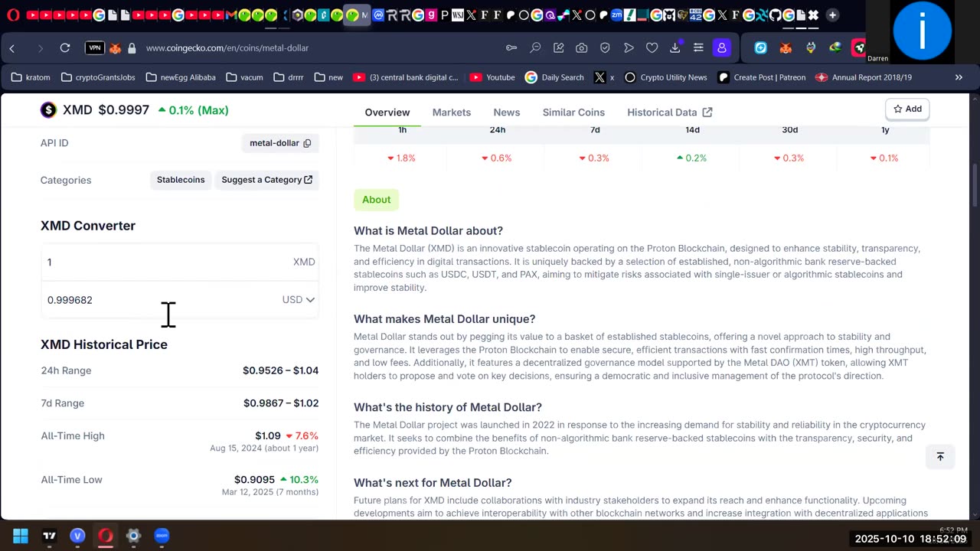Open the Crypto Utility News bookmark

(665, 77)
